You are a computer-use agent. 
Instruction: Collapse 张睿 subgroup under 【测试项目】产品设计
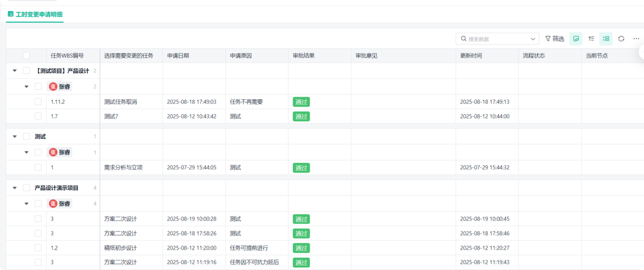26,86
